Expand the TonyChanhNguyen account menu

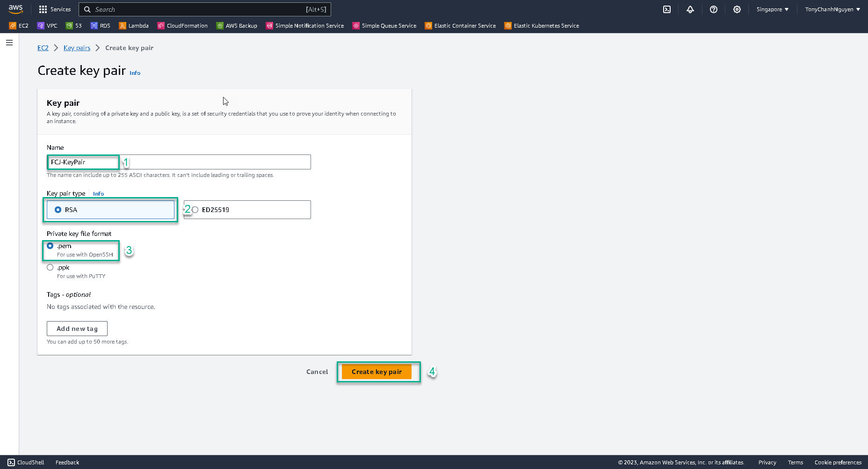pyautogui.click(x=832, y=9)
